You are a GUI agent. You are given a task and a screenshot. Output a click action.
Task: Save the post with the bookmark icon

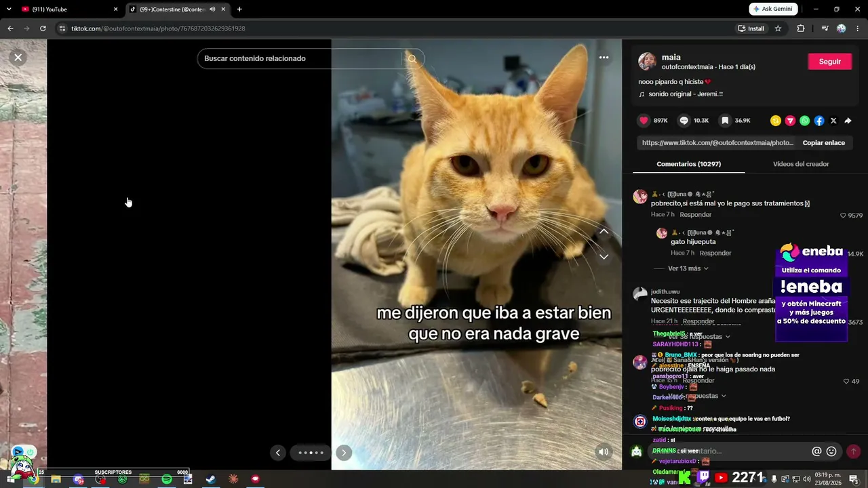pos(725,121)
